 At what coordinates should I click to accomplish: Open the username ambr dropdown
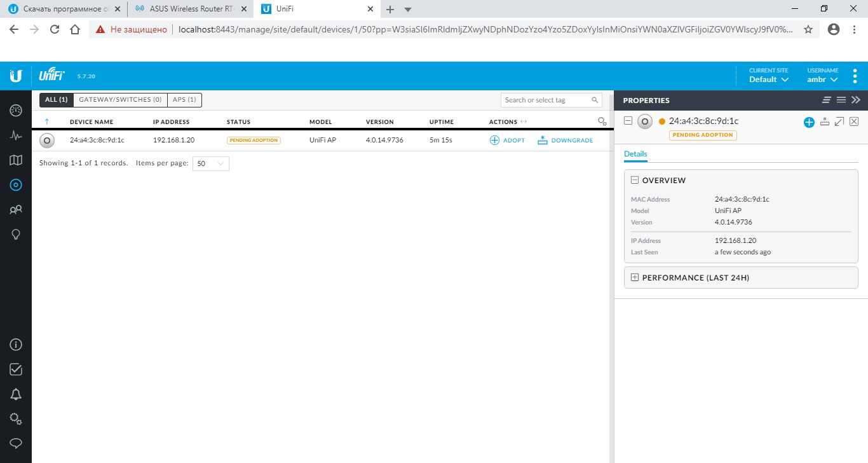tap(822, 79)
